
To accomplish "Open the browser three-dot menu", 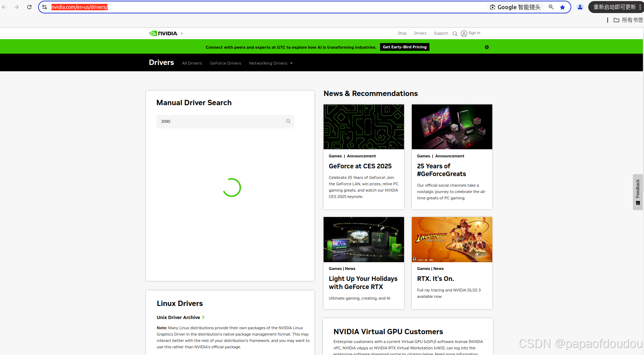I will point(640,7).
